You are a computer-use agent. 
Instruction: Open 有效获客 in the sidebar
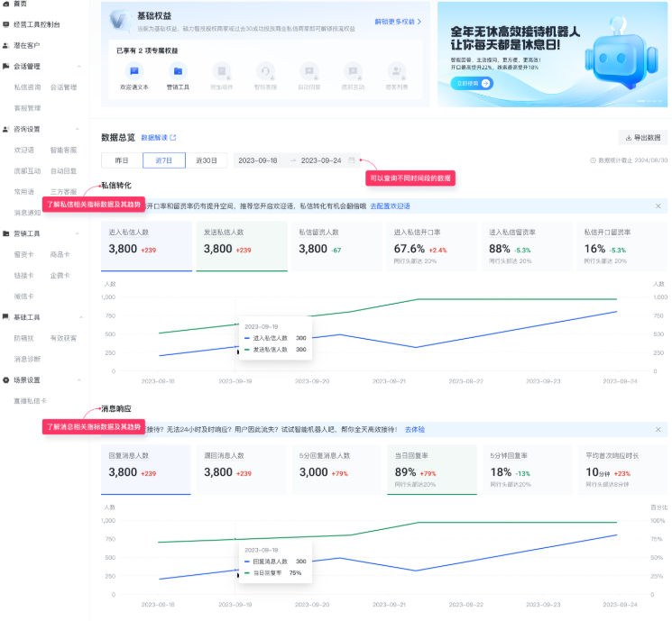click(x=63, y=338)
